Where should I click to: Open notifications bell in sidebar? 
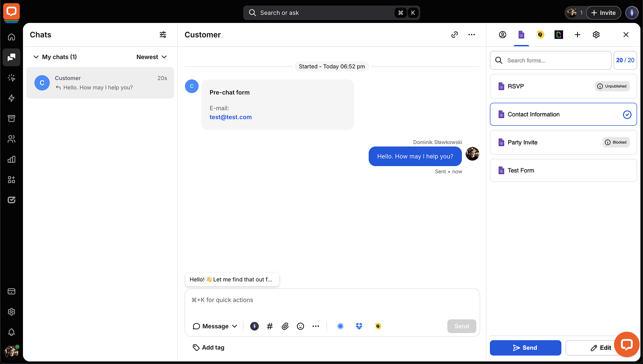coord(11,332)
